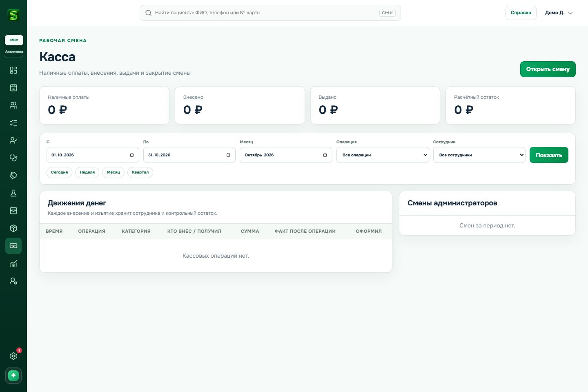
Task: Open the box (warehouse) icon in sidebar
Action: 13,228
